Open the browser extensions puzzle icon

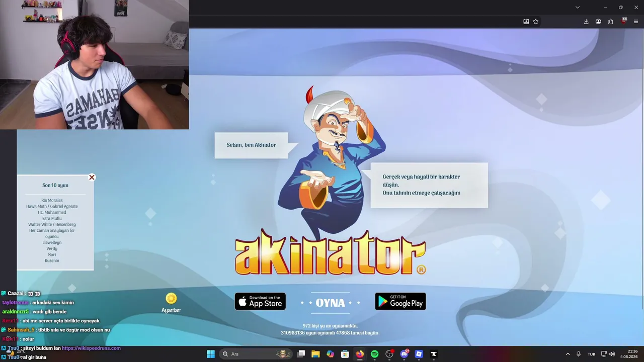(x=611, y=22)
